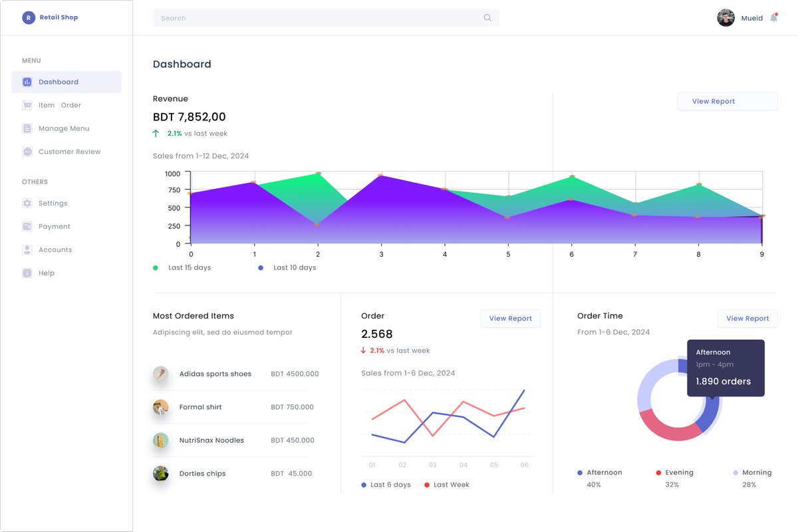
Task: Open the Dashboard menu label
Action: click(x=59, y=82)
